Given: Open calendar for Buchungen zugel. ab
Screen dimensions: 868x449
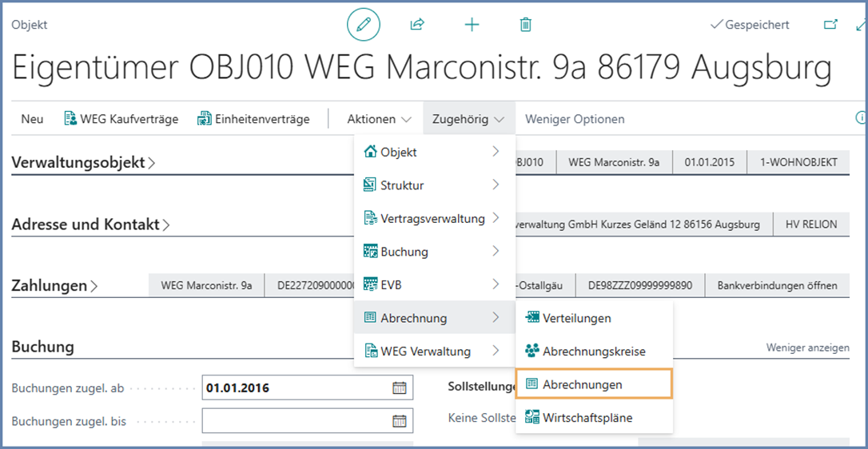Looking at the screenshot, I should (400, 388).
